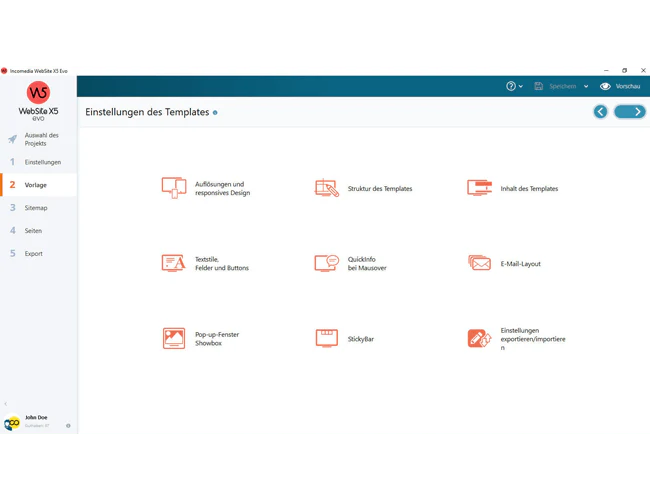Click the info dot beside Einstellungen des Templates
This screenshot has height=500, width=650.
215,112
